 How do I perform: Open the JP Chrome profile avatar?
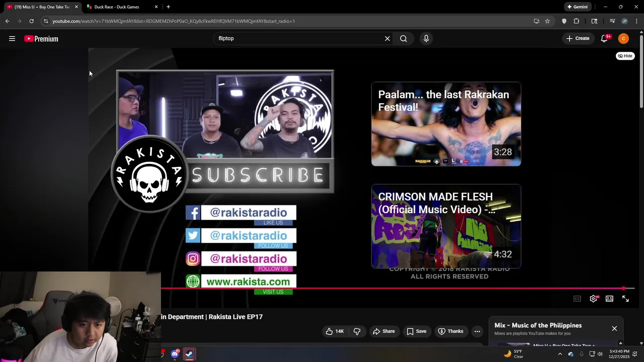click(x=624, y=21)
